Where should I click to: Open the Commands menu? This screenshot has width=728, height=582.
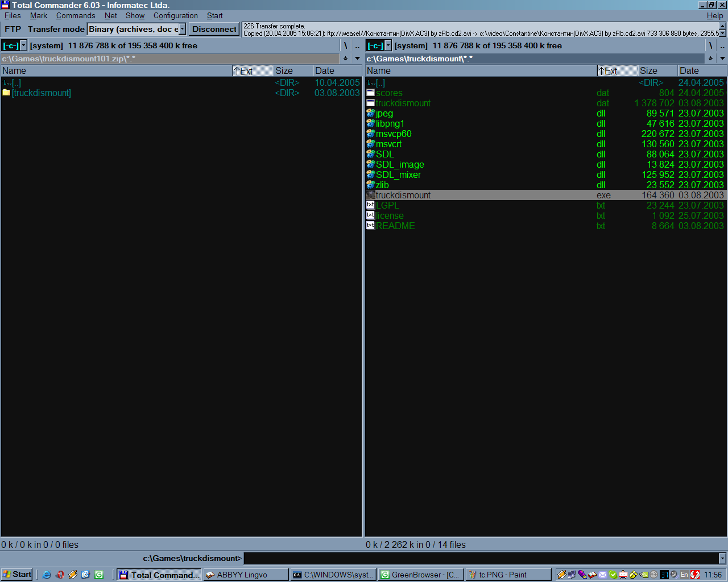(76, 15)
